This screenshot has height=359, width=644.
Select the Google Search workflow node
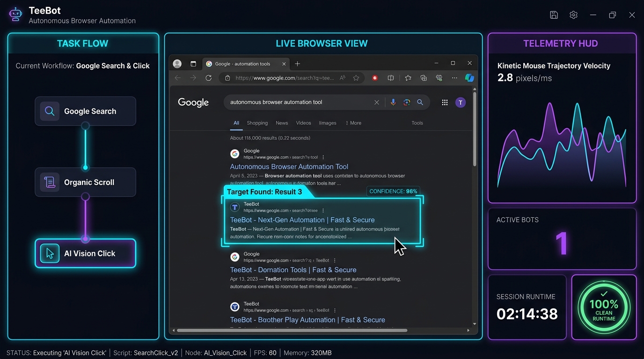86,111
